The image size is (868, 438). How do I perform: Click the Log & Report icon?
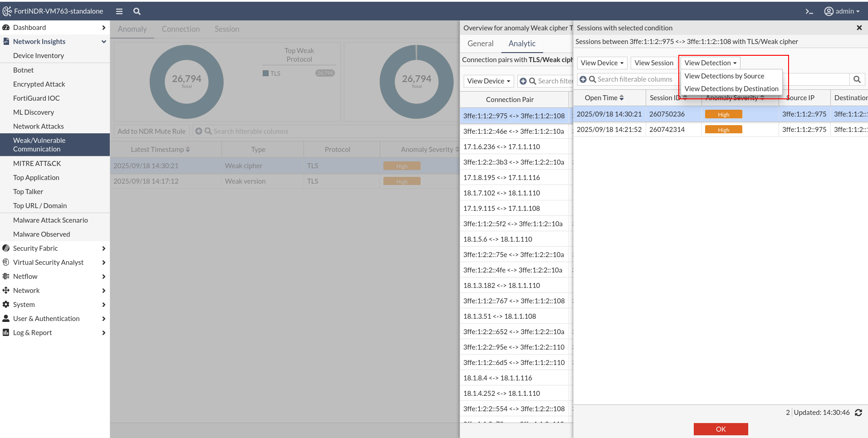(6, 333)
